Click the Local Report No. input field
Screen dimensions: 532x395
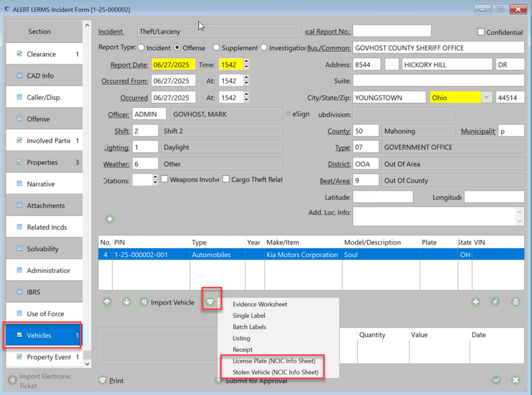(x=392, y=31)
